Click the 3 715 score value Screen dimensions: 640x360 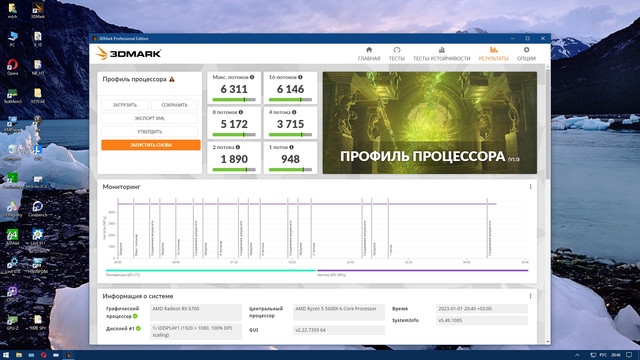coord(290,124)
